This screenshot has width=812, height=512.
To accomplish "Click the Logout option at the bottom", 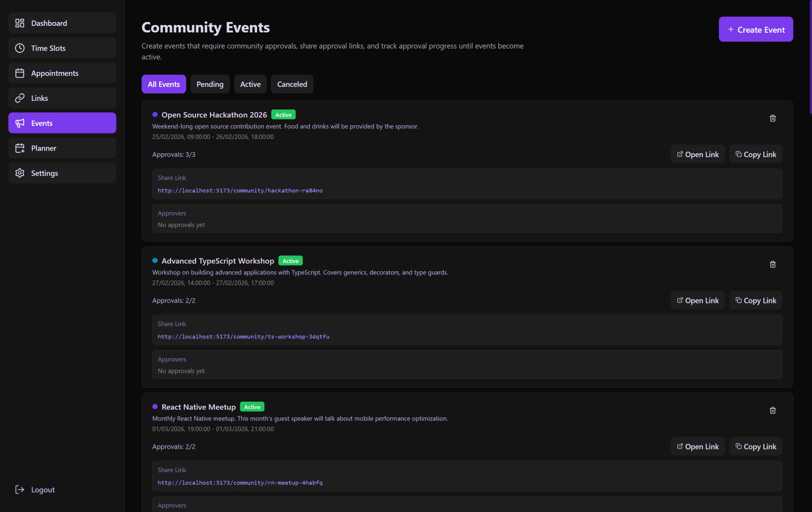I will tap(35, 489).
